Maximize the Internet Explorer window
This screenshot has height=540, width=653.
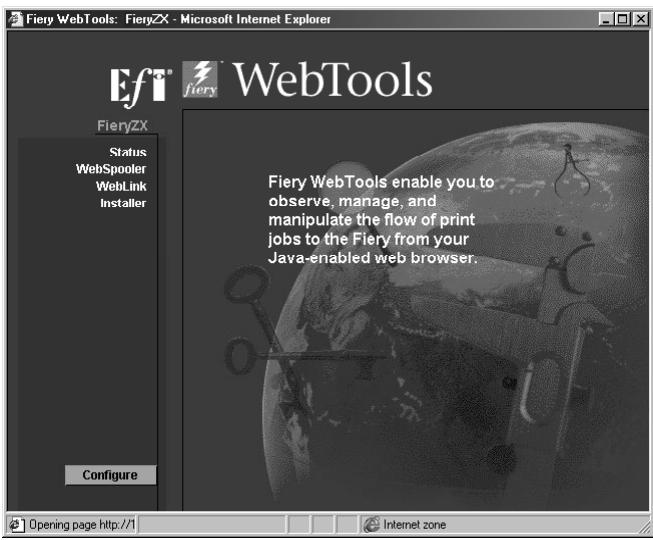point(622,19)
